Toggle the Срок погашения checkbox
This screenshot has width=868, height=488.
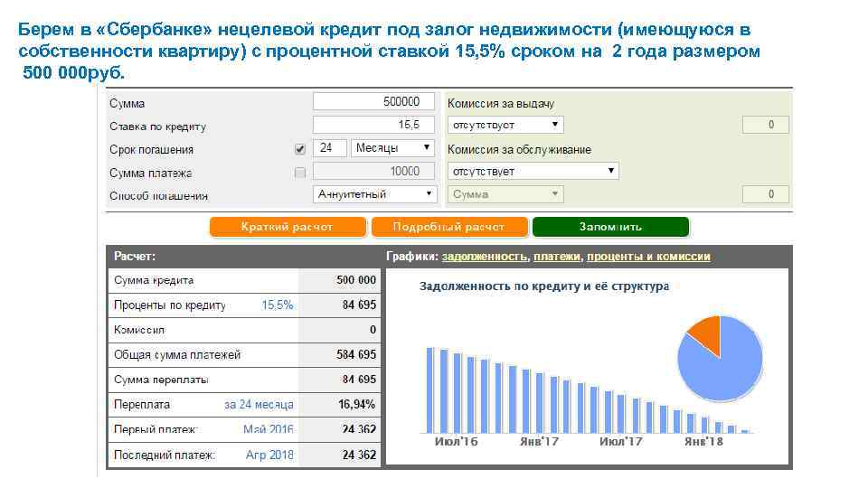click(300, 149)
